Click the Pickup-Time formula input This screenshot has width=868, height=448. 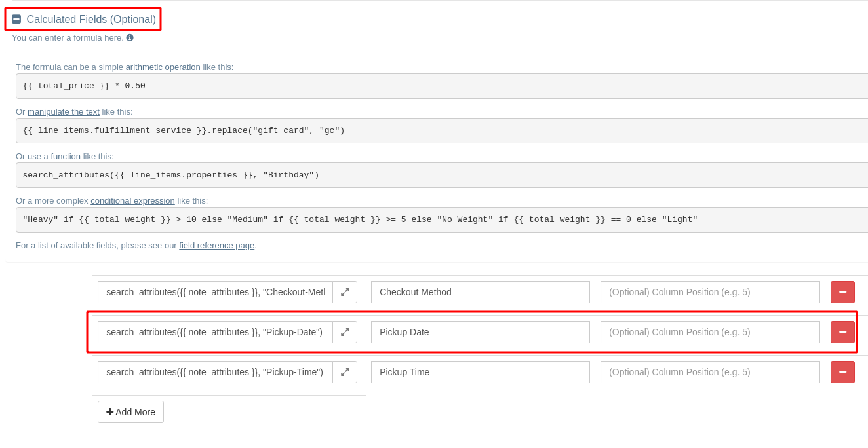tap(215, 371)
